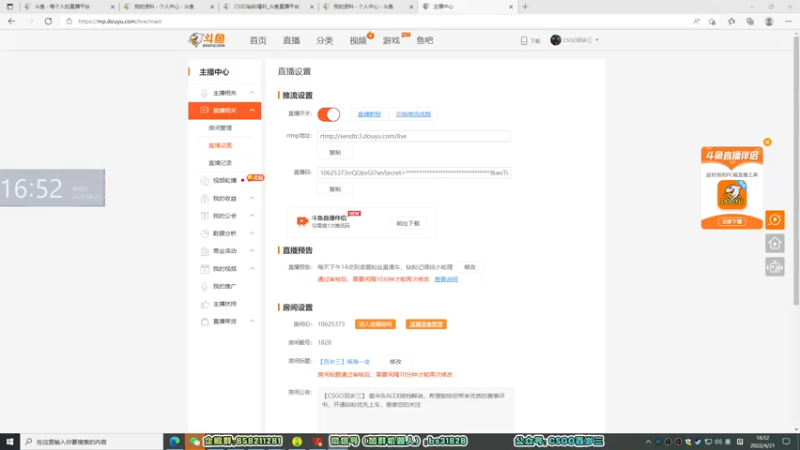This screenshot has width=800, height=450.
Task: Collapse the 主播相关 sidebar section
Action: pos(252,93)
